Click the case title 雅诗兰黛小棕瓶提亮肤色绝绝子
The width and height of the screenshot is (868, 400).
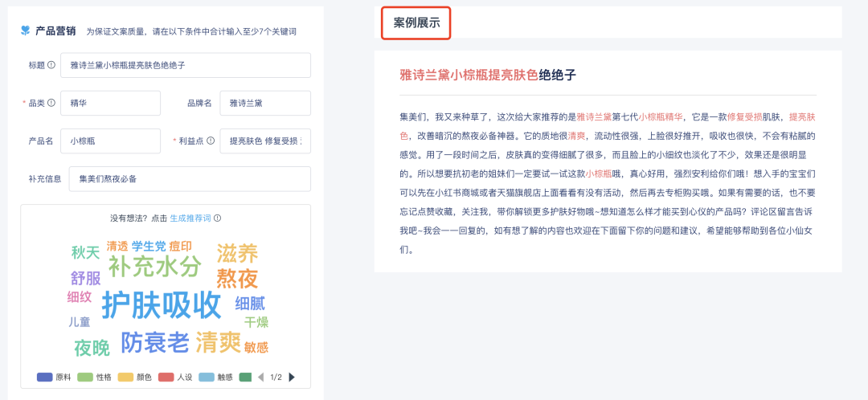pos(488,76)
